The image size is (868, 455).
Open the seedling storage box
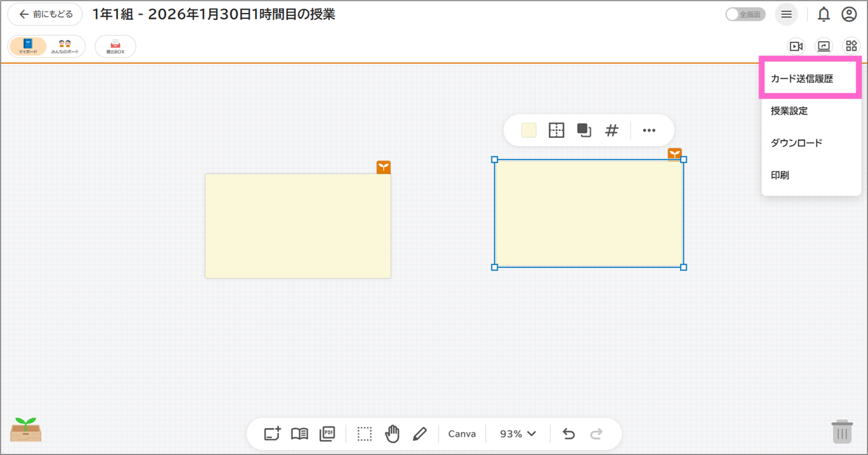click(x=26, y=430)
